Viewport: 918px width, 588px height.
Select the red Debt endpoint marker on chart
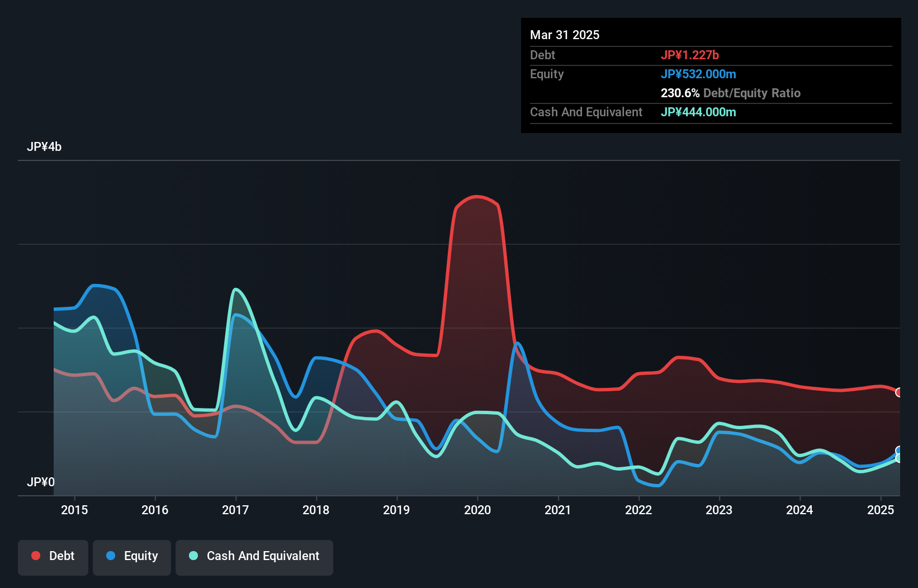[x=898, y=392]
